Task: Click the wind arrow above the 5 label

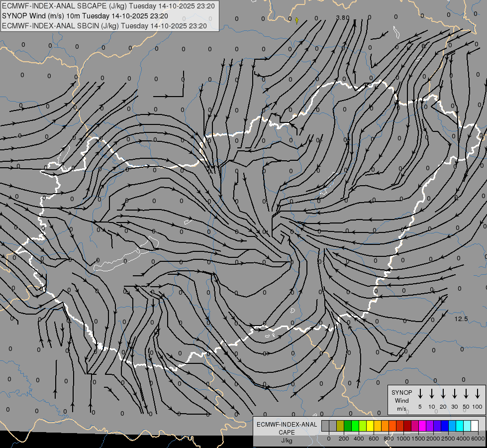Action: tap(420, 394)
